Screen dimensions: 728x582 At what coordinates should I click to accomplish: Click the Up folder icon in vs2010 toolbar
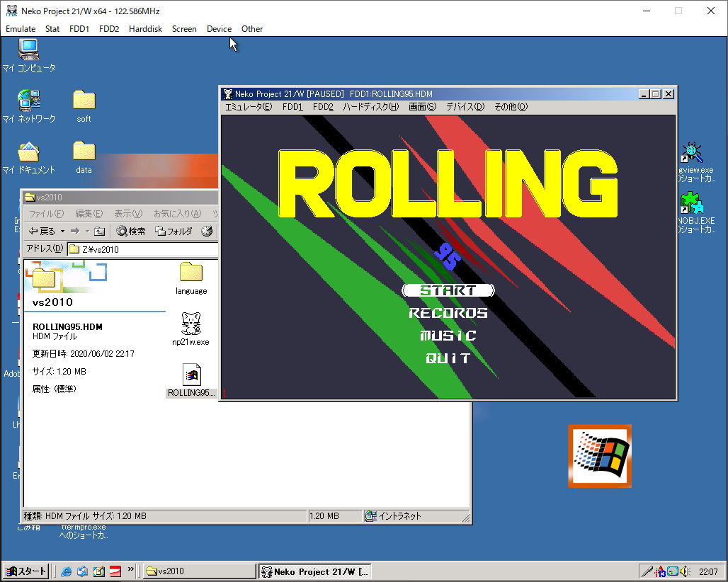(x=99, y=231)
